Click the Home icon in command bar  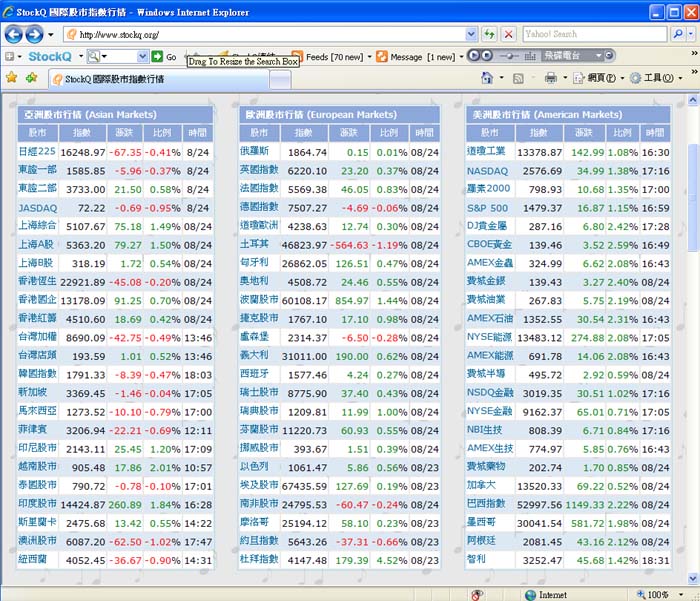[487, 78]
